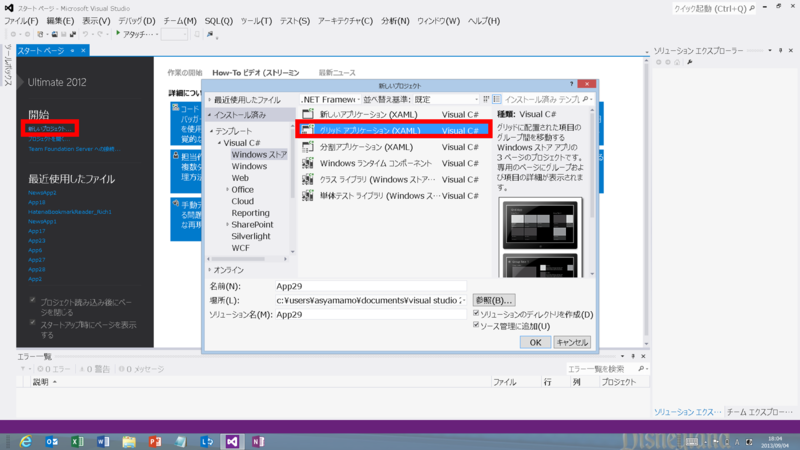Open the デバッグ(D) menu
The height and width of the screenshot is (450, 800).
tap(137, 21)
